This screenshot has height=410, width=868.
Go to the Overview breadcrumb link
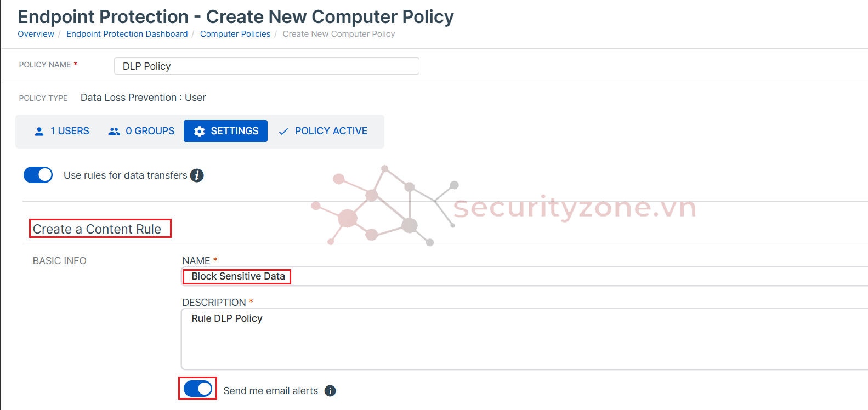[x=36, y=34]
